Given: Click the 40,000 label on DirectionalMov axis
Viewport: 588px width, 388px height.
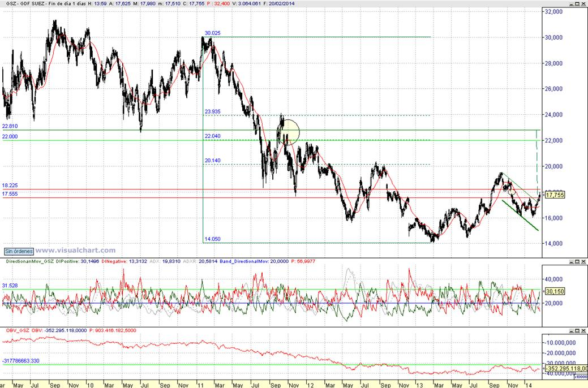Looking at the screenshot, I should [x=553, y=279].
